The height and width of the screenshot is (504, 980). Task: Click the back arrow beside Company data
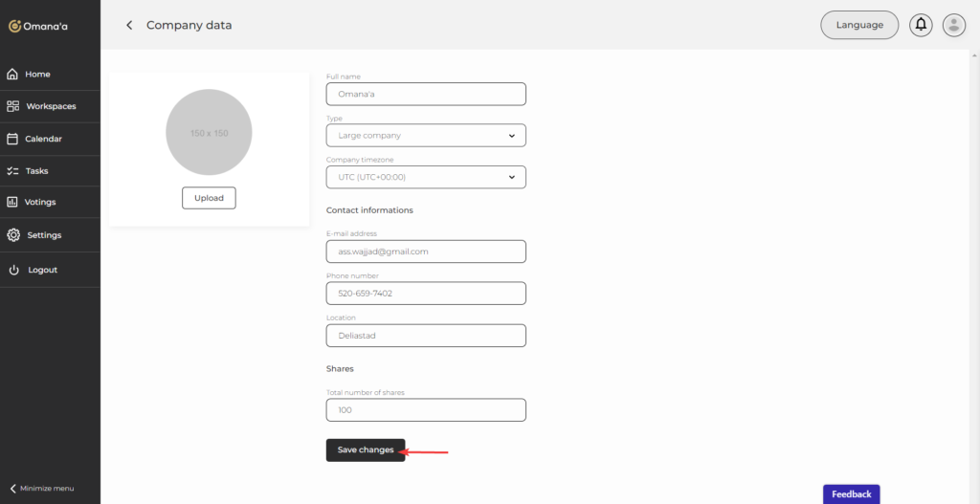pos(129,25)
